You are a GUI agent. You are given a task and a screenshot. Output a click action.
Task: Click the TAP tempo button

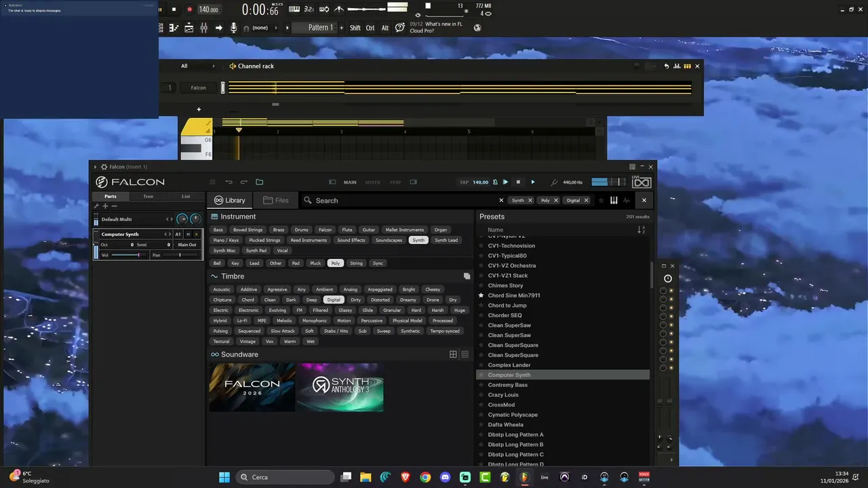464,182
